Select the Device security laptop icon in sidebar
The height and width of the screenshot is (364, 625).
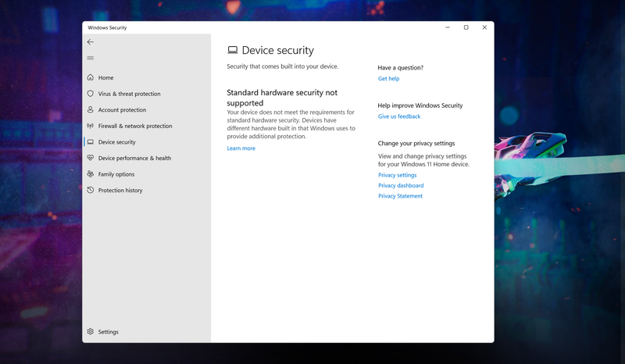91,142
